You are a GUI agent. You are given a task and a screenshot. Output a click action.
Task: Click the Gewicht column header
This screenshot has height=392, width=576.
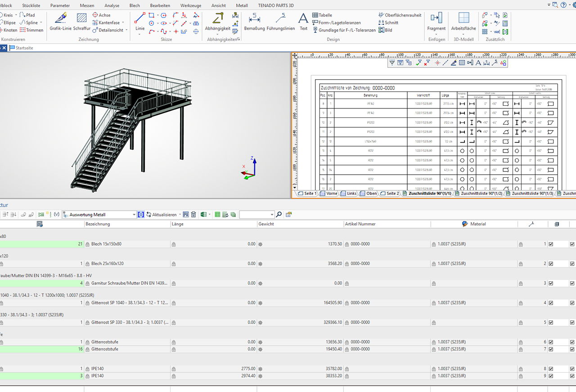click(x=300, y=224)
